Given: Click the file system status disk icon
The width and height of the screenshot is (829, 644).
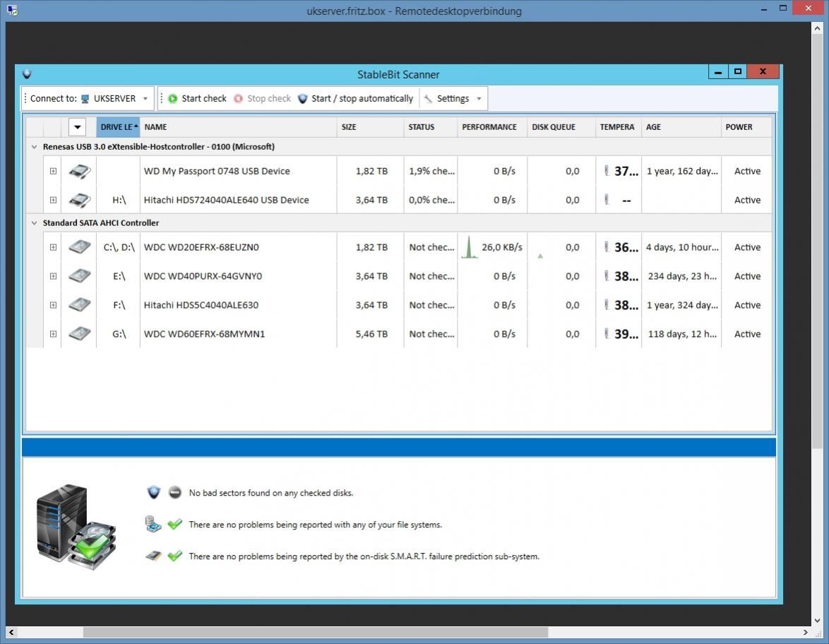Looking at the screenshot, I should tap(153, 525).
